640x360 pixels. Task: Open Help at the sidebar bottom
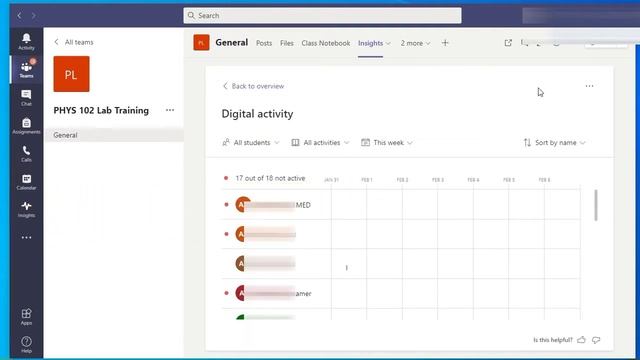pyautogui.click(x=26, y=344)
